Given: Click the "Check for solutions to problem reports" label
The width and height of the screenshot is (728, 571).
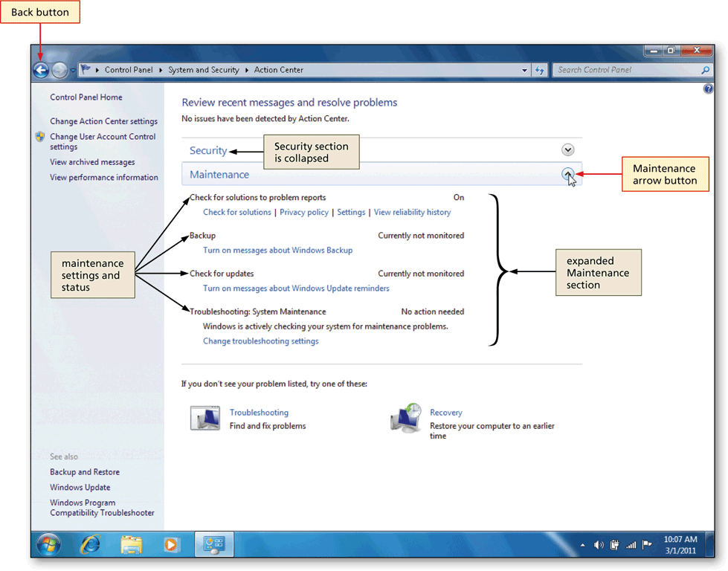Looking at the screenshot, I should coord(258,197).
